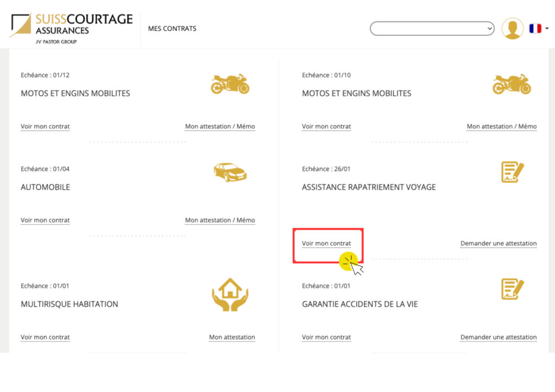
Task: View the Multirisque Habitation contract
Action: [45, 337]
